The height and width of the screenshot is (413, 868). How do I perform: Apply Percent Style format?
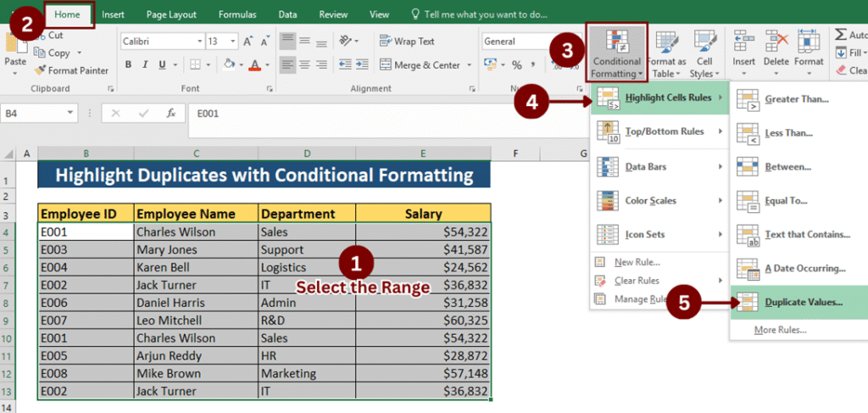click(517, 65)
